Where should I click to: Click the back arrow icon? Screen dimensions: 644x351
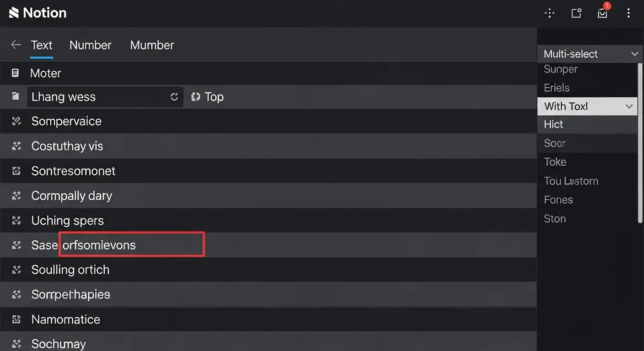pyautogui.click(x=16, y=45)
